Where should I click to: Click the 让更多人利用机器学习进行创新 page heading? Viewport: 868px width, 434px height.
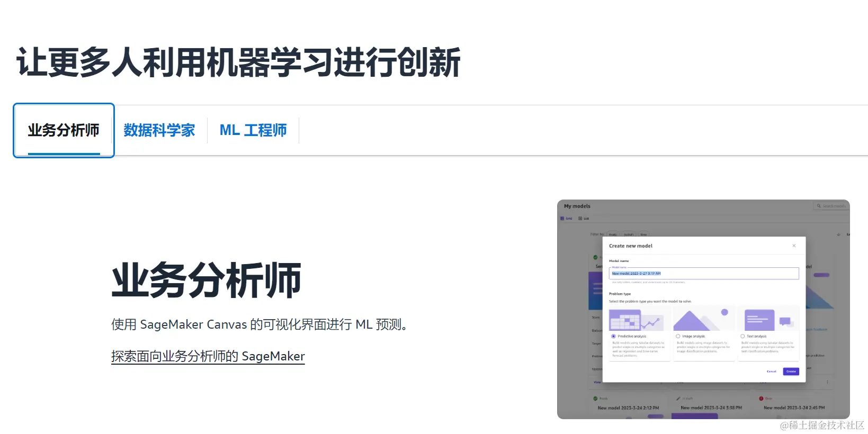(x=238, y=62)
